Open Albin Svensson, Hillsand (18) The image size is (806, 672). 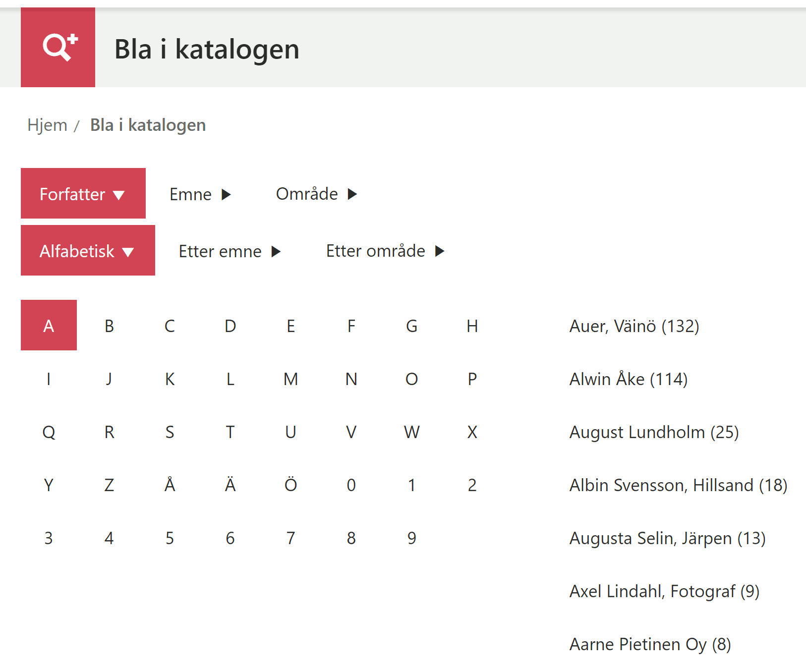[x=678, y=485]
